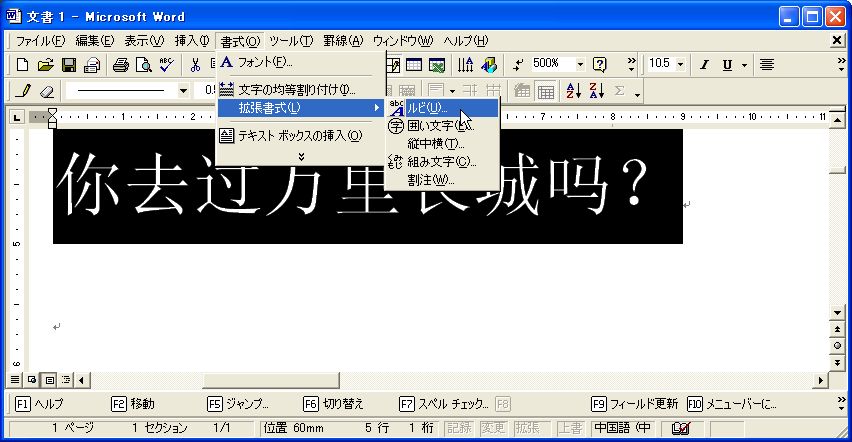This screenshot has height=442, width=852.
Task: Select the Draw Table pencil tool
Action: click(x=24, y=91)
